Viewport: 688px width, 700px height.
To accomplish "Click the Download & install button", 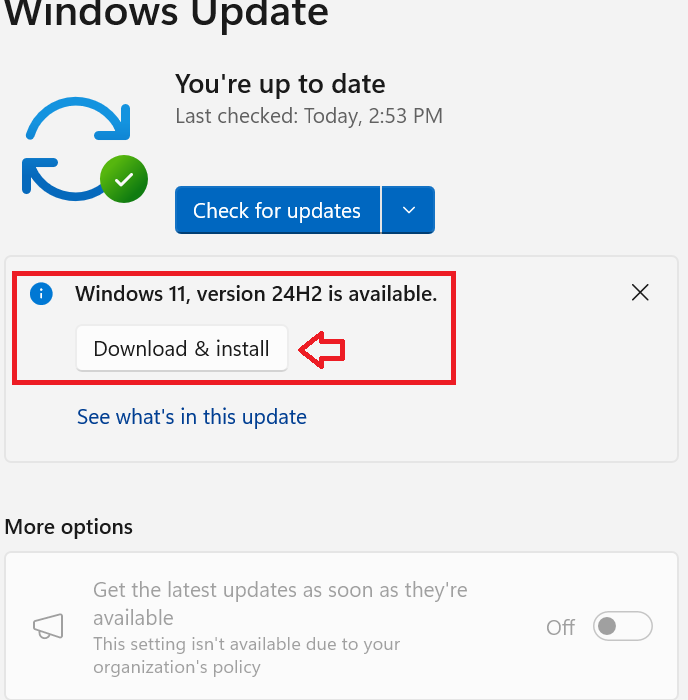I will [x=181, y=349].
